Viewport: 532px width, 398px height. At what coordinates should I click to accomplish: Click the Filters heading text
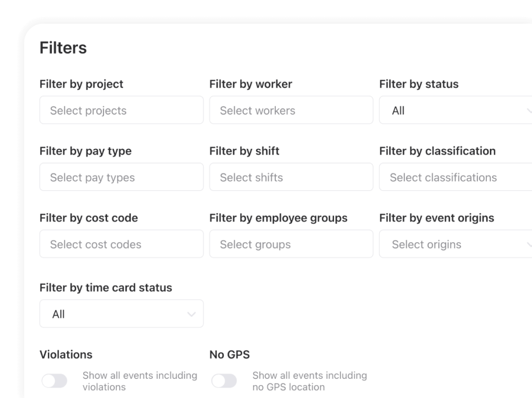pos(63,48)
